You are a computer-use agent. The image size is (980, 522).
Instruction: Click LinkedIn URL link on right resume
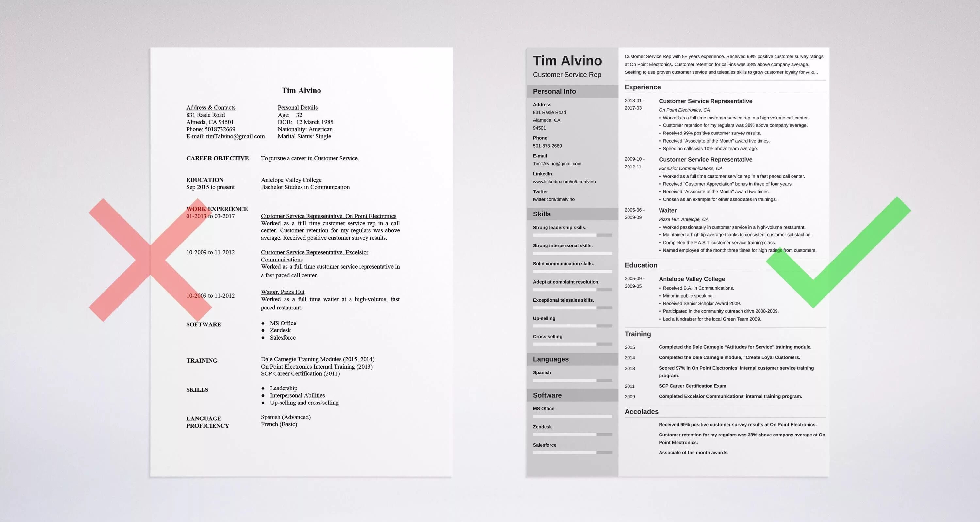click(563, 181)
